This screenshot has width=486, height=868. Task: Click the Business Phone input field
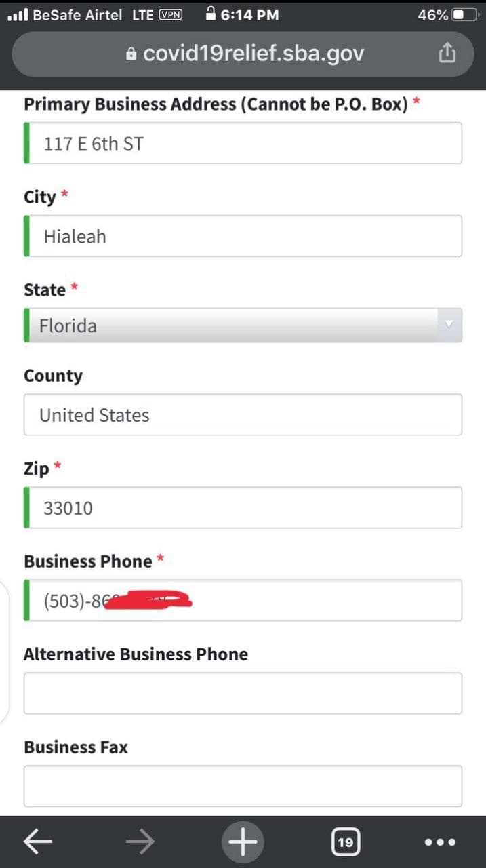(x=305, y=601)
